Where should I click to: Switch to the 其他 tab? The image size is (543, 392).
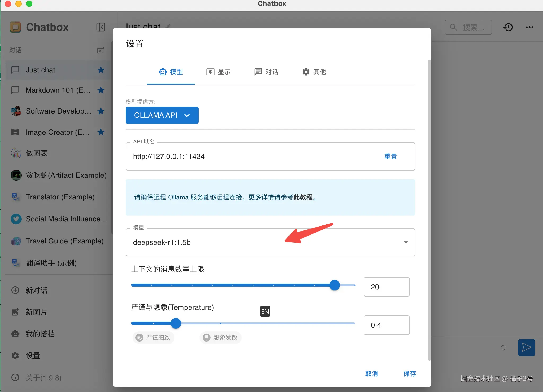tap(314, 72)
